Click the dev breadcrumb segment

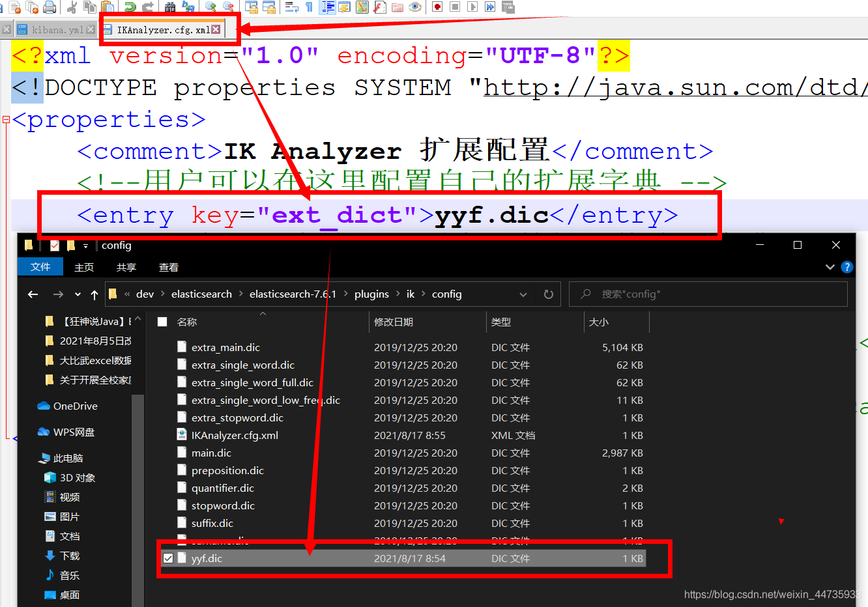point(145,294)
